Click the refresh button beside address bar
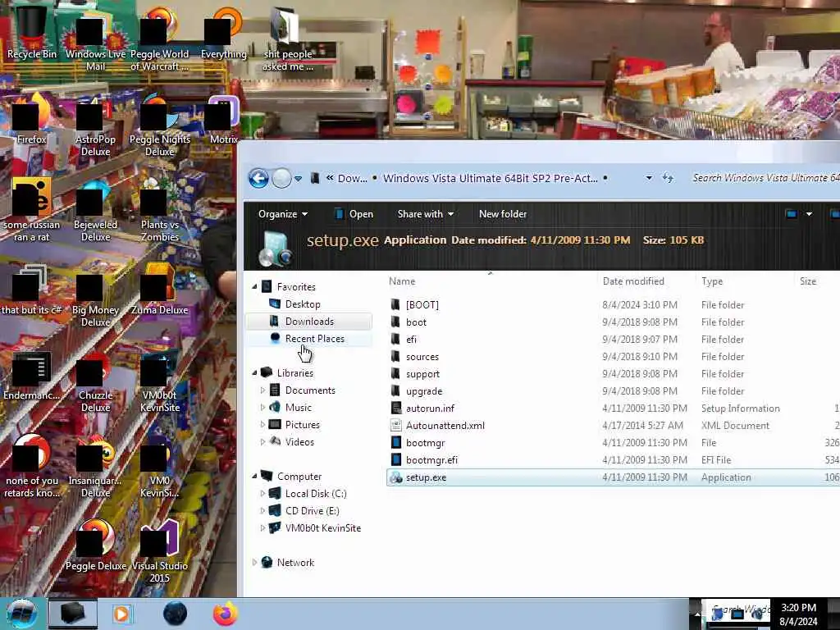Screen dimensions: 840x630 coord(668,178)
